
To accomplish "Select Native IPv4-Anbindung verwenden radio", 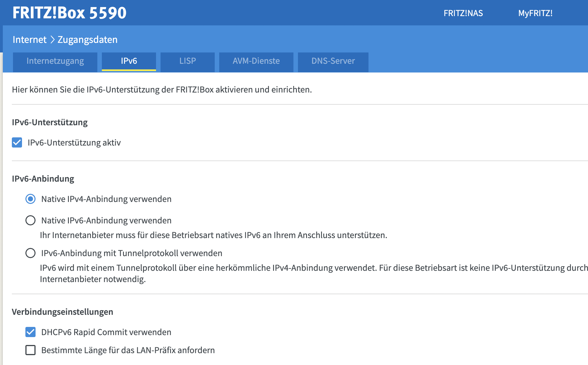I will click(30, 199).
